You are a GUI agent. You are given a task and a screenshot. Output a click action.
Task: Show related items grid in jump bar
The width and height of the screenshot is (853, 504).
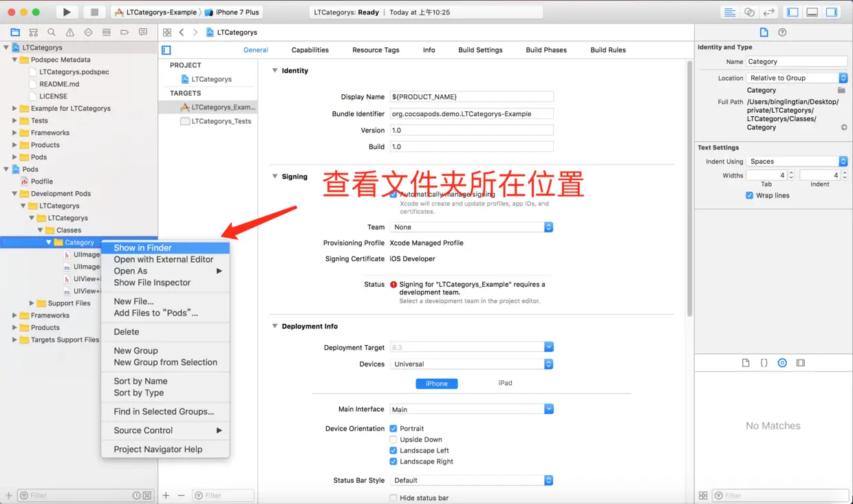[166, 32]
